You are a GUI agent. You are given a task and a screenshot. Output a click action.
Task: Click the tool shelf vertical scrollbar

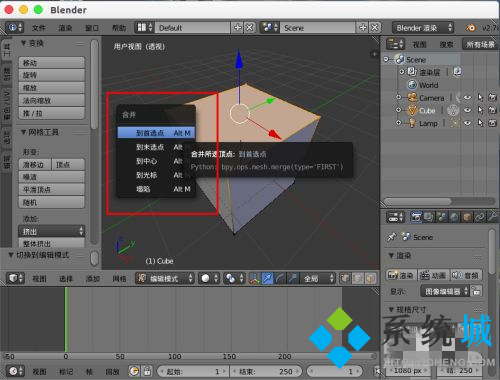95,84
